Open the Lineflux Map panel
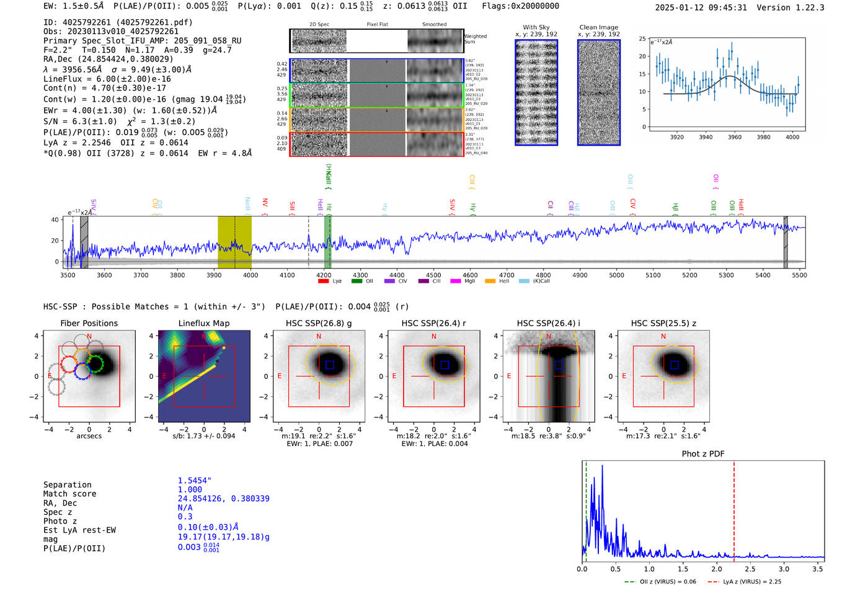Image resolution: width=868 pixels, height=591 pixels. [204, 376]
